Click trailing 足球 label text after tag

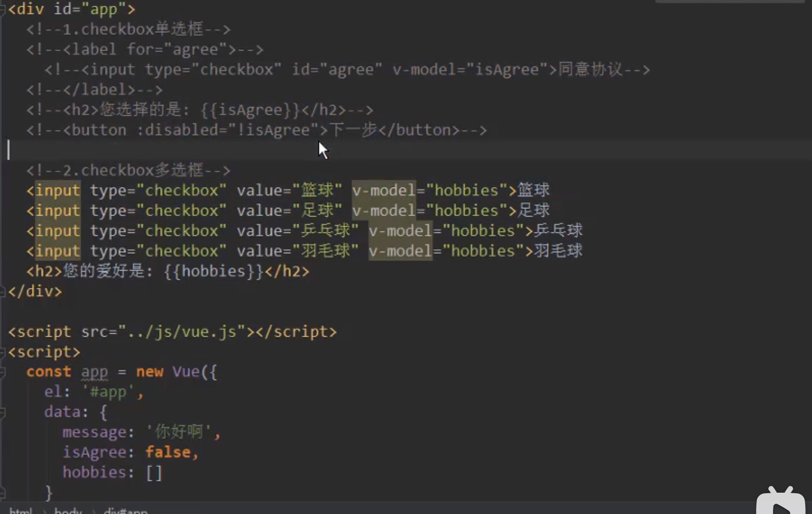point(534,211)
